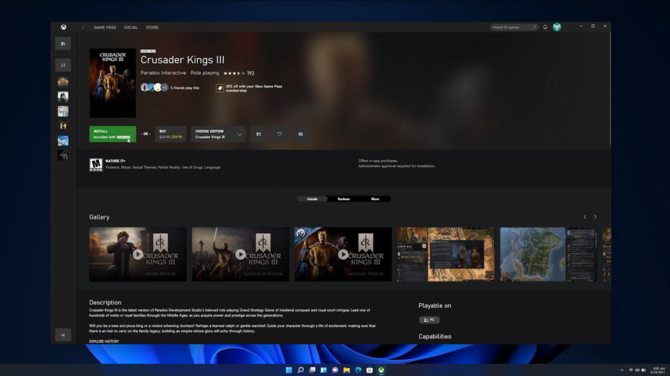Click the star rating with 192 reviews
This screenshot has width=670, height=376.
[x=239, y=73]
